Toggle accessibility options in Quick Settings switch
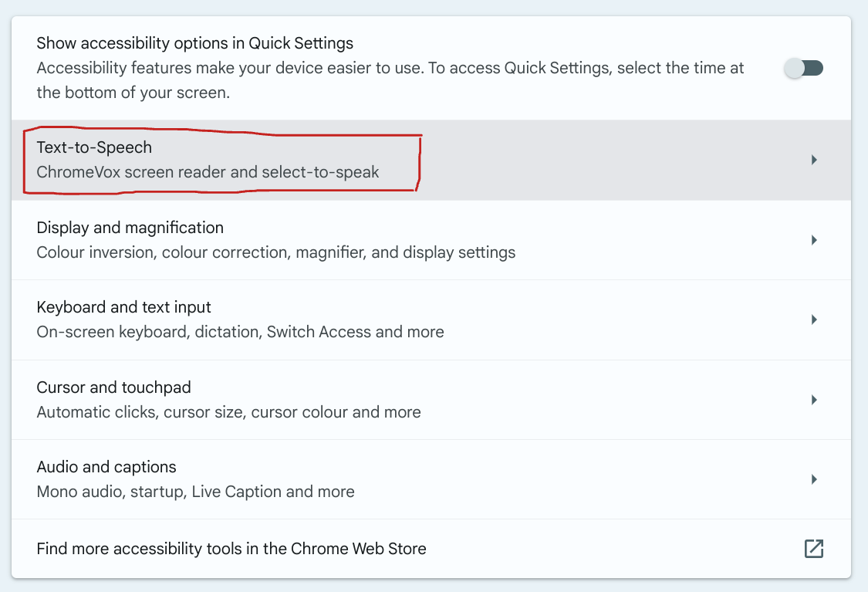The width and height of the screenshot is (868, 592). point(804,69)
